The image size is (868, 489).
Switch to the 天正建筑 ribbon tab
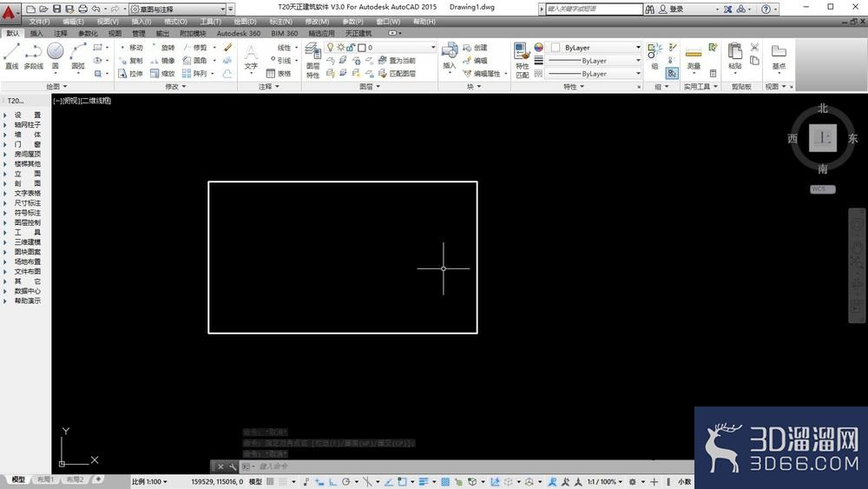click(x=358, y=33)
